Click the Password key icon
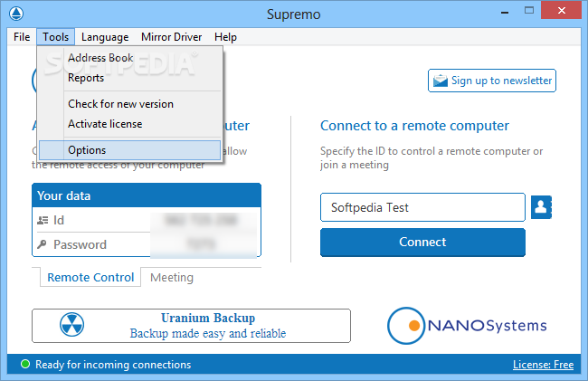The image size is (588, 381). click(x=42, y=244)
